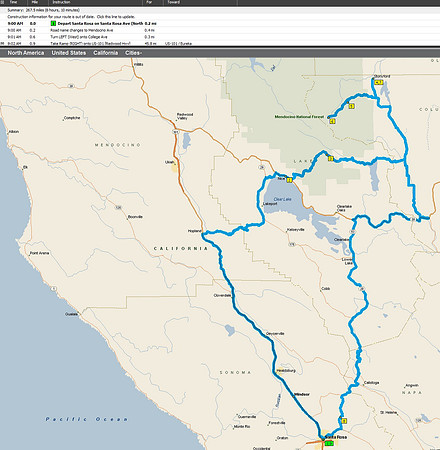Image resolution: width=440 pixels, height=450 pixels.
Task: Click yellow stop marker beside Mendocino National Forest label
Action: (x=332, y=121)
